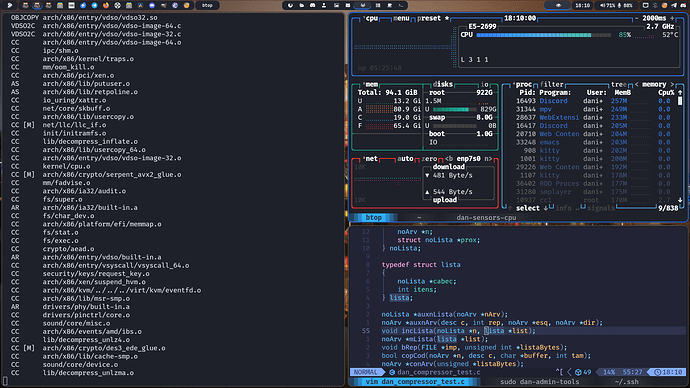
Task: Toggle the microphone indicator showing 88%
Action: pyautogui.click(x=625, y=5)
